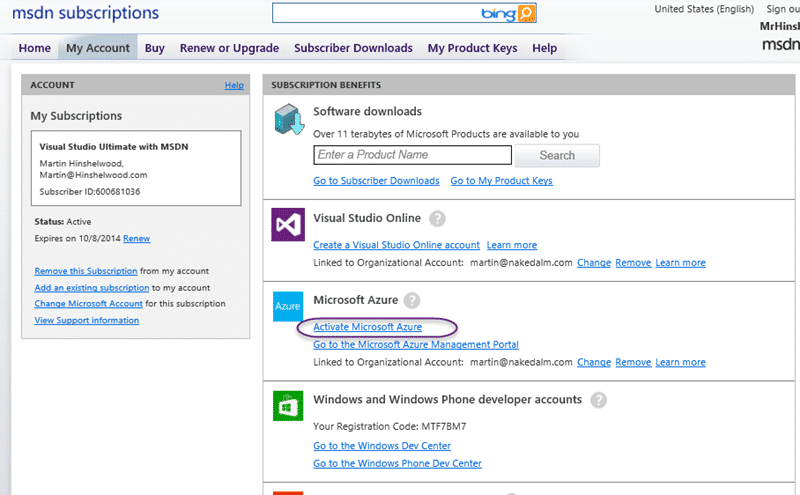This screenshot has width=800, height=495.
Task: Click the blue Azure tile icon
Action: [288, 306]
